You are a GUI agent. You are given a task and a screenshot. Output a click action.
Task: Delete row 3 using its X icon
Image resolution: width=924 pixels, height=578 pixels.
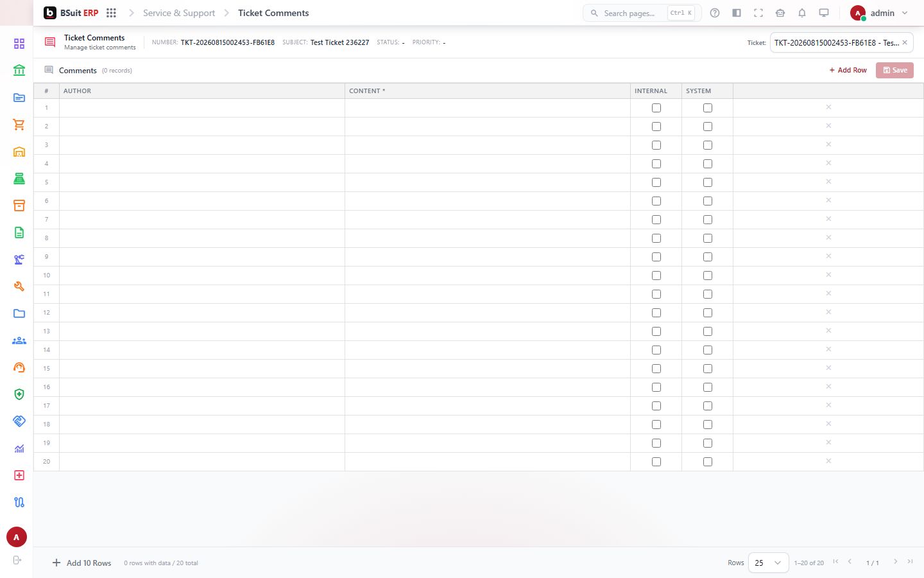tap(828, 144)
